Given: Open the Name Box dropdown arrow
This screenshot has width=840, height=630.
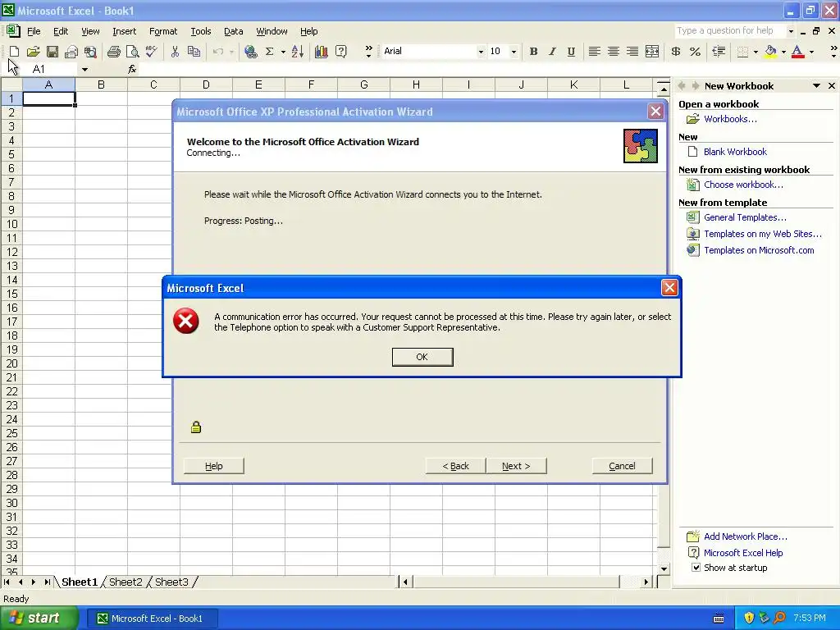Looking at the screenshot, I should 84,69.
